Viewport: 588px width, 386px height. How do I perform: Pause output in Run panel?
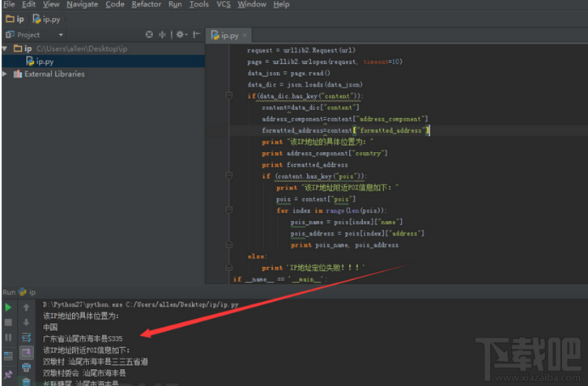pyautogui.click(x=8, y=337)
